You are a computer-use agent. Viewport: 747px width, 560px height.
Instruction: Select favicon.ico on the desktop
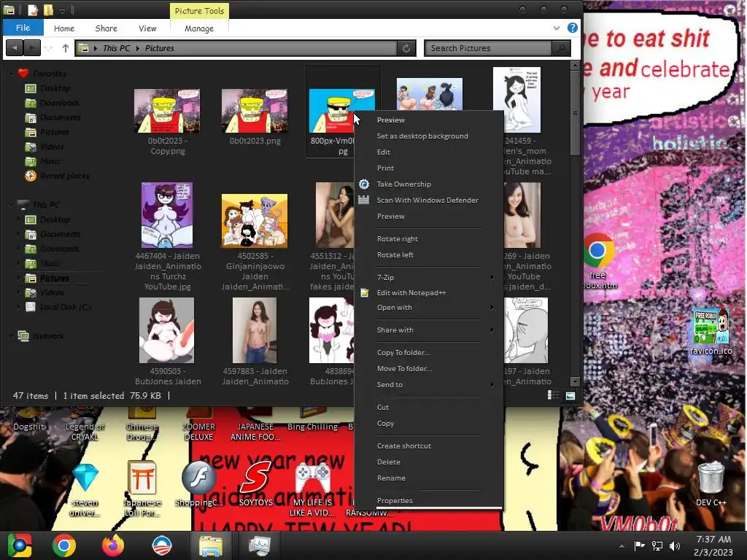tap(711, 331)
